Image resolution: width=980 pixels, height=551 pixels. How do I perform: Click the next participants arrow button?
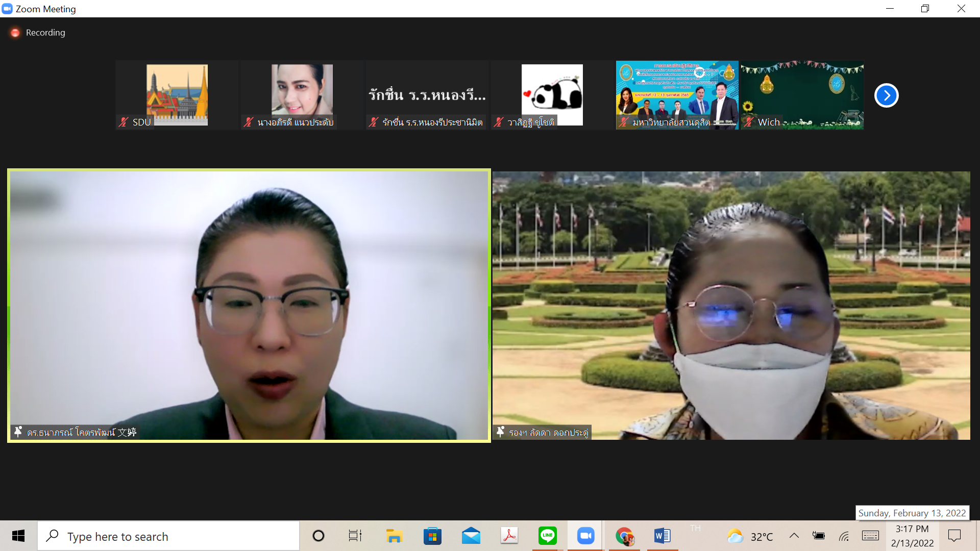pos(886,95)
